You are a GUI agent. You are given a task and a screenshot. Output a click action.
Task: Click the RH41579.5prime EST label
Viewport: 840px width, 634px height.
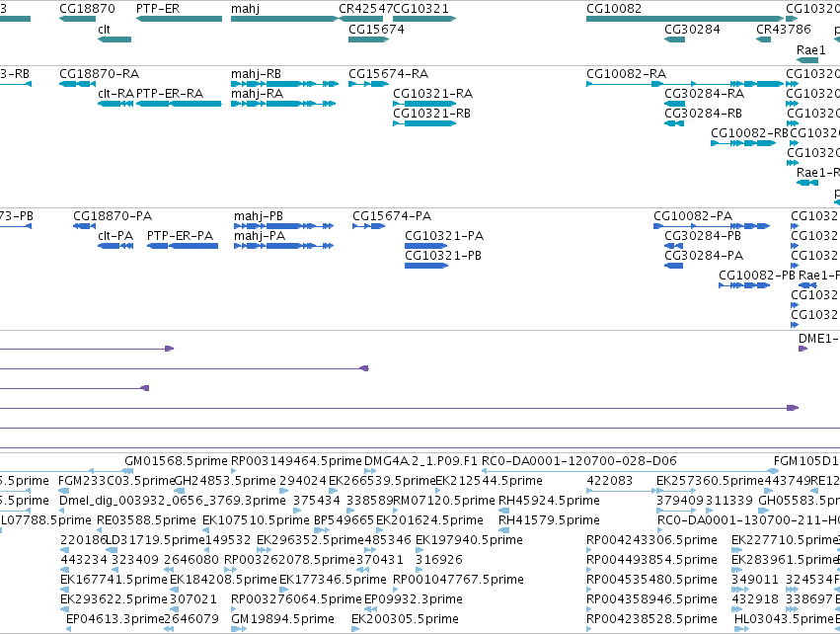549,520
